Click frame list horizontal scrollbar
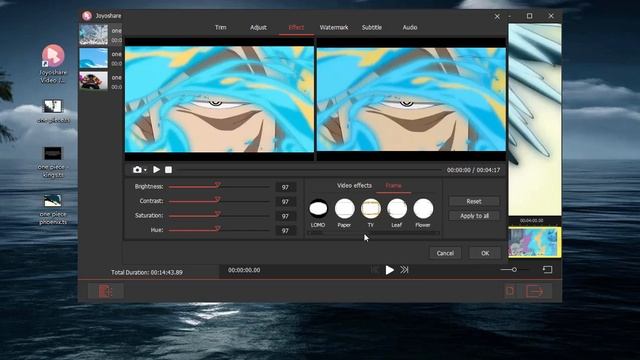The image size is (640, 360). [x=373, y=233]
